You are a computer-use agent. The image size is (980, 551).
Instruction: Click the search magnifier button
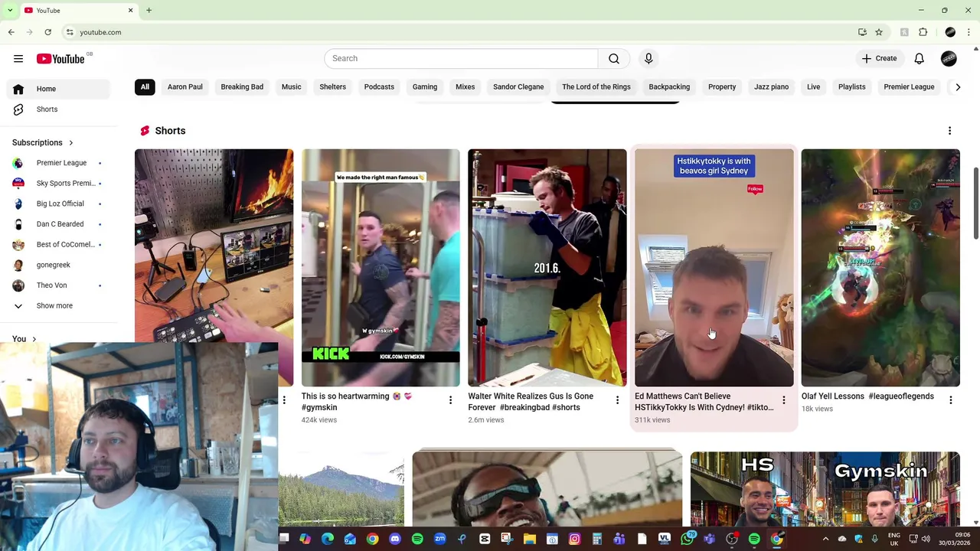(614, 58)
